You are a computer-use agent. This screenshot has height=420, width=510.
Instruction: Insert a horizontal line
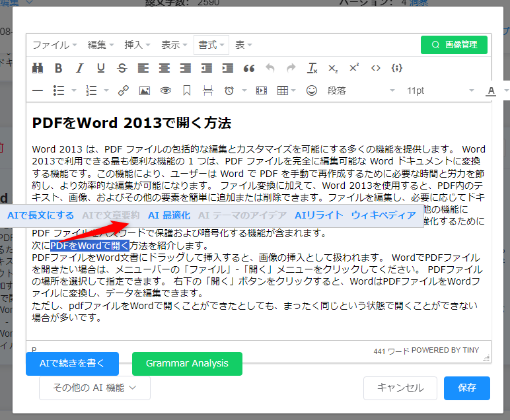[38, 90]
